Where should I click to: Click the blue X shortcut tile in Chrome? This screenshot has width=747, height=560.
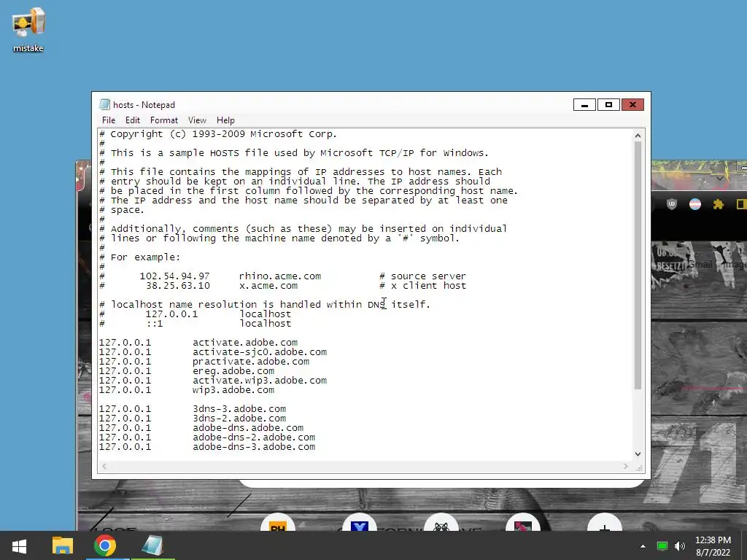360,524
